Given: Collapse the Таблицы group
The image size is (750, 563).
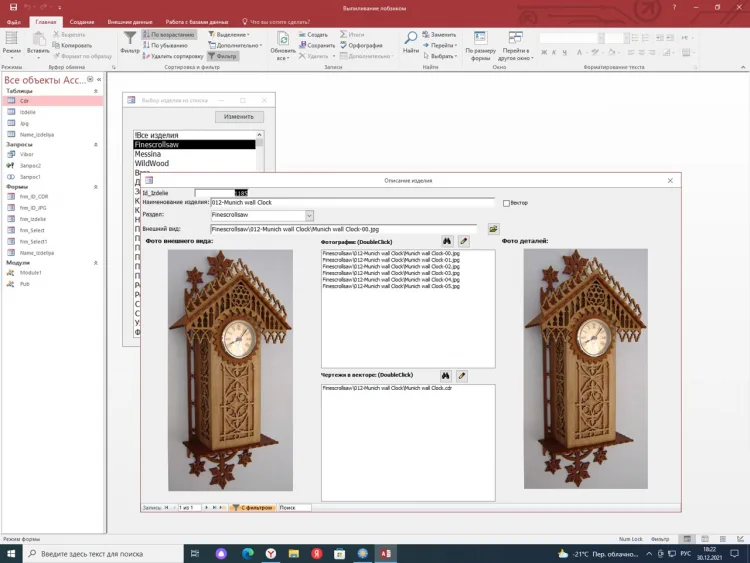Looking at the screenshot, I should 96,91.
